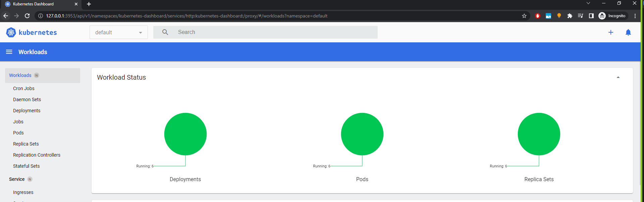This screenshot has width=644, height=202.
Task: Open a new browser tab
Action: click(89, 4)
